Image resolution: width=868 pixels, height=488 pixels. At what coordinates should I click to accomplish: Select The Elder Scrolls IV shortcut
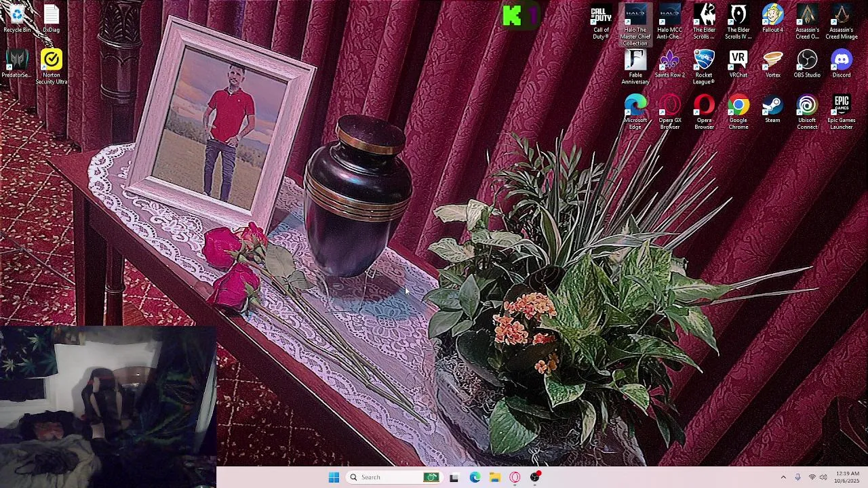pyautogui.click(x=738, y=22)
